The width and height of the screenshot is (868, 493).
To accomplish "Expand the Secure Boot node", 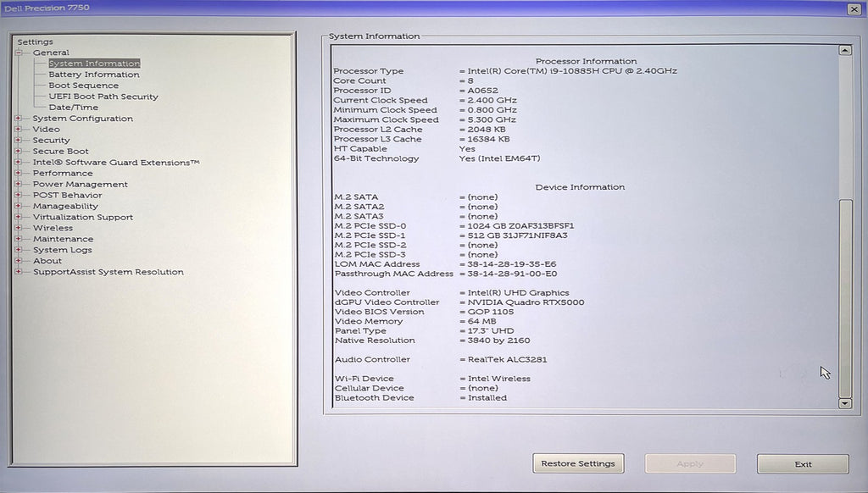I will click(x=19, y=151).
